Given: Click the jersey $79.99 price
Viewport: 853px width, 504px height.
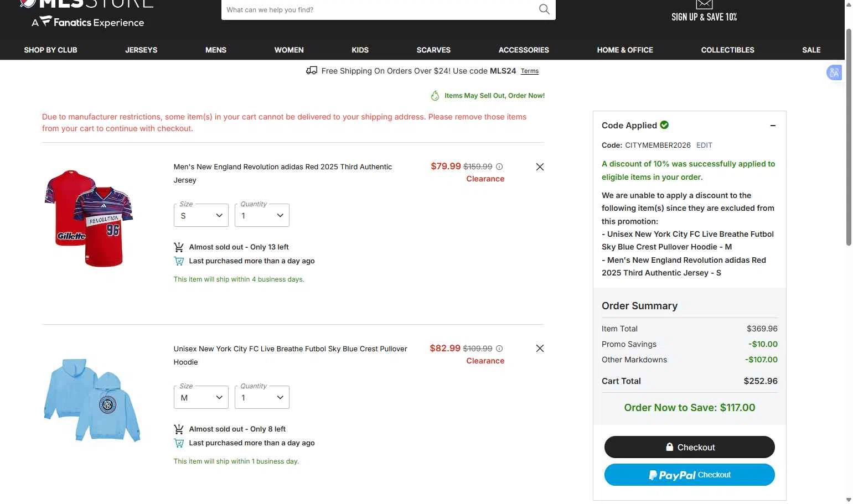Looking at the screenshot, I should coord(446,166).
